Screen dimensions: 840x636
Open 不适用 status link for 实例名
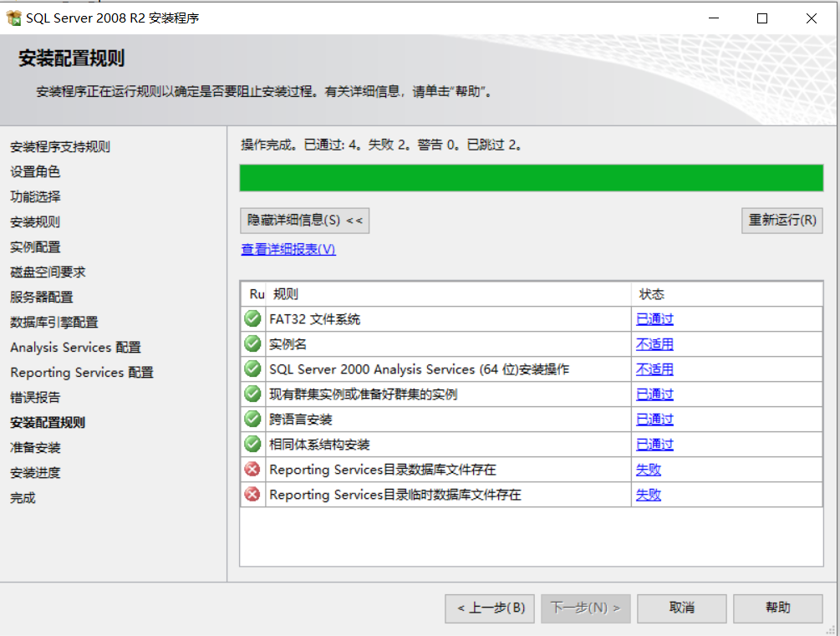click(x=654, y=344)
